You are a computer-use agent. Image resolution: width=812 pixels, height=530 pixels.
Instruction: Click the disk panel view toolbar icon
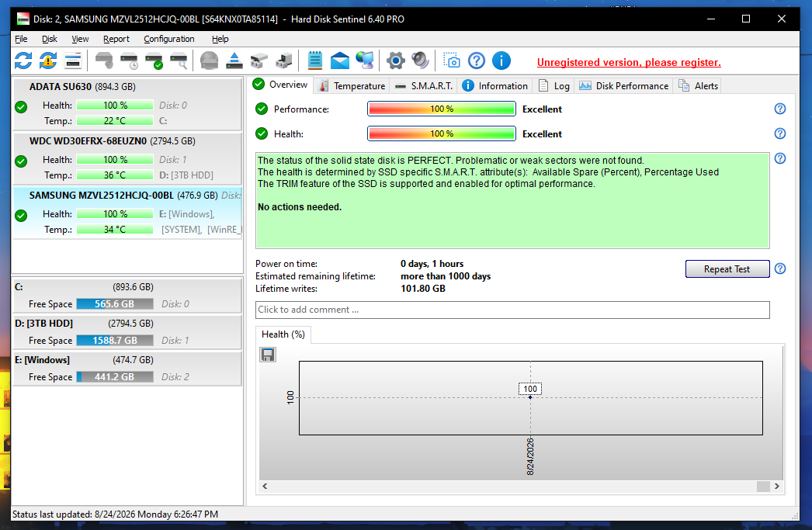tap(73, 61)
